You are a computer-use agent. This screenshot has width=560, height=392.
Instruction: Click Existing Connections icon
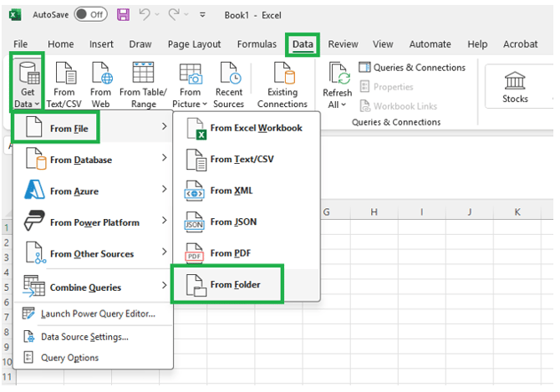(x=283, y=84)
